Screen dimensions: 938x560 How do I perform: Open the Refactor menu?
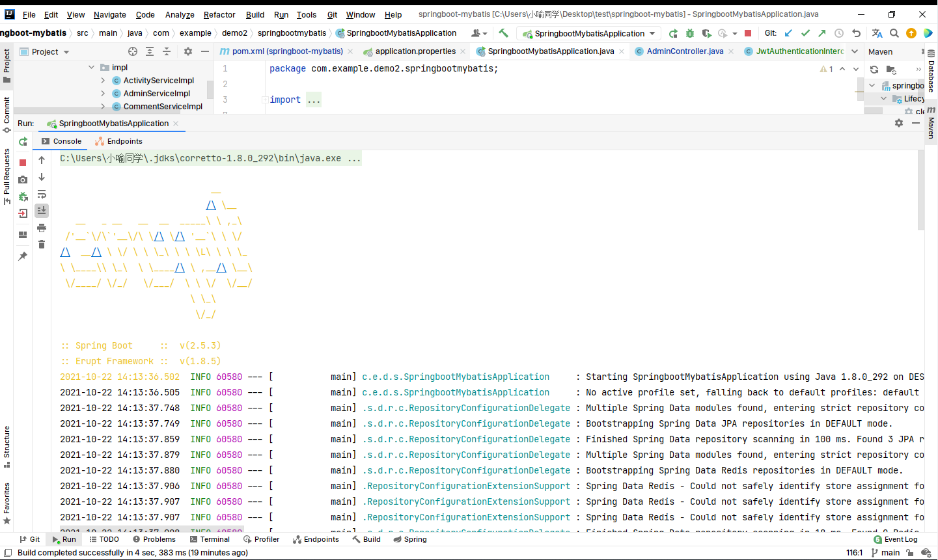click(x=219, y=14)
